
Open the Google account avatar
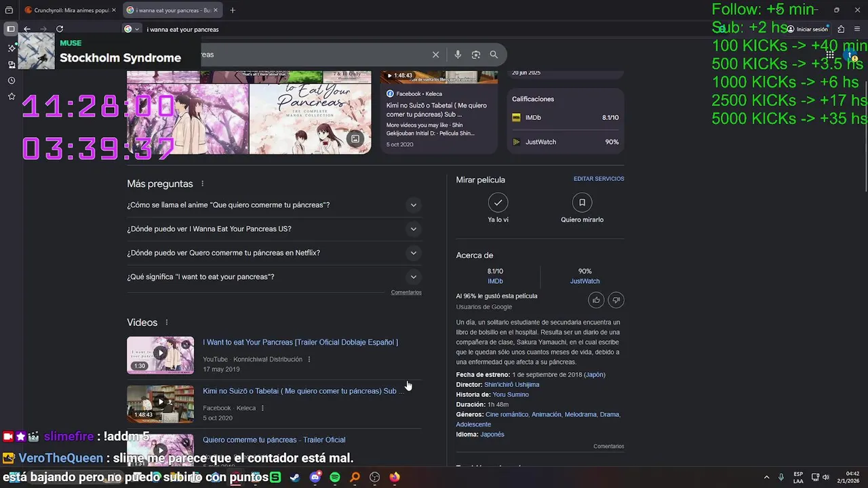850,55
